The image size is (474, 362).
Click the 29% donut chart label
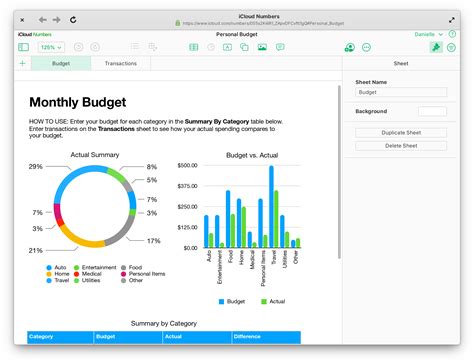point(36,166)
